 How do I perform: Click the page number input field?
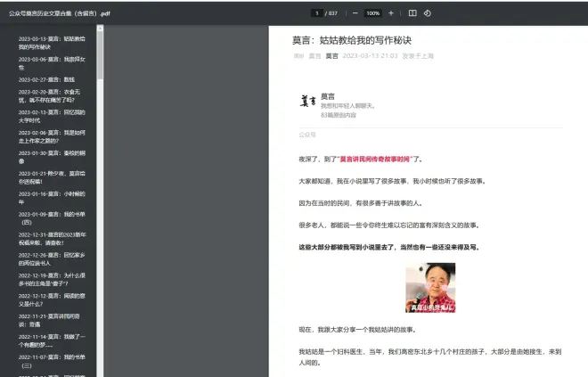(x=317, y=13)
